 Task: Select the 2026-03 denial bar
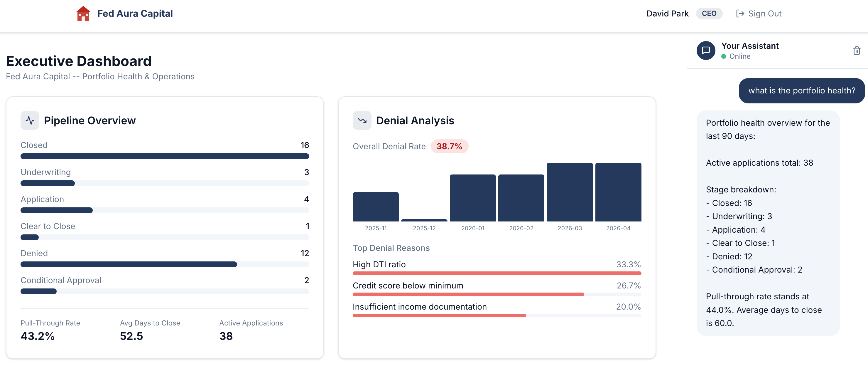click(570, 192)
